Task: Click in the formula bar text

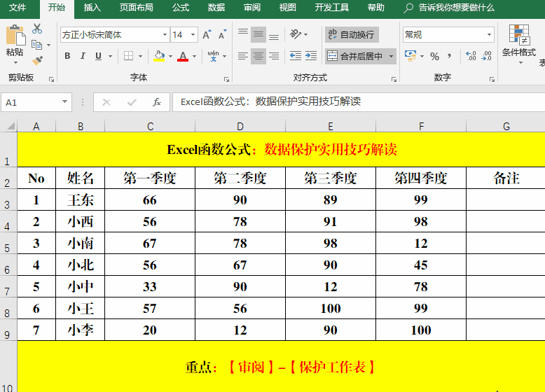Action: tap(358, 101)
